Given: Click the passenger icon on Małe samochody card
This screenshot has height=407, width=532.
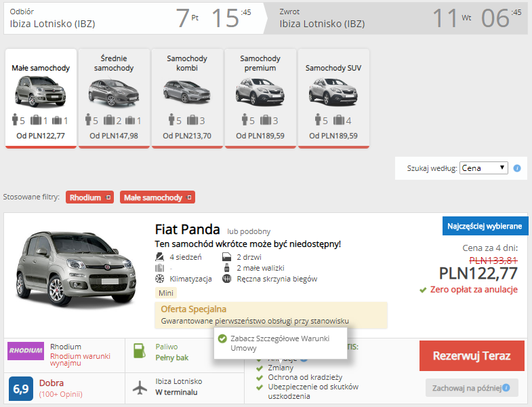Looking at the screenshot, I should click(15, 119).
